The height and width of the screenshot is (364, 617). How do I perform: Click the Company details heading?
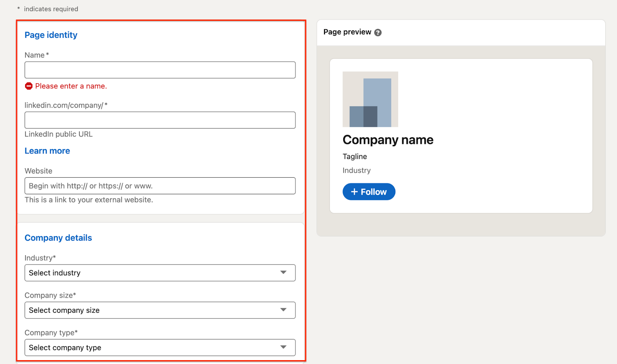tap(58, 238)
